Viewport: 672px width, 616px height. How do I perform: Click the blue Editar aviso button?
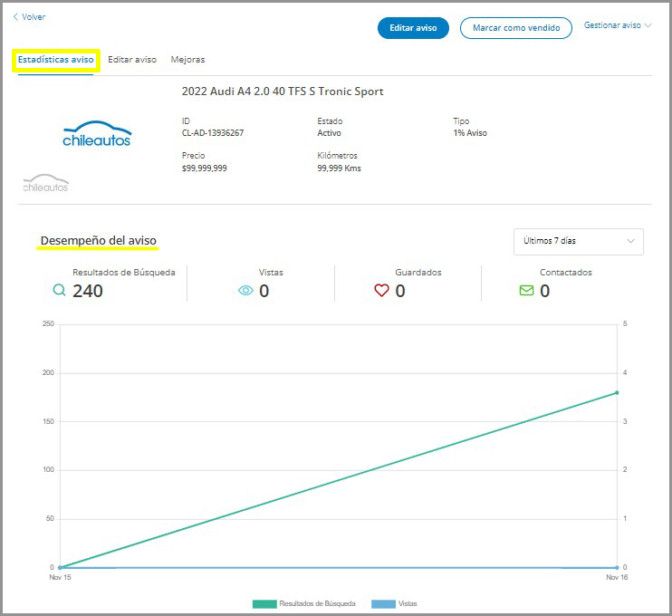tap(413, 28)
